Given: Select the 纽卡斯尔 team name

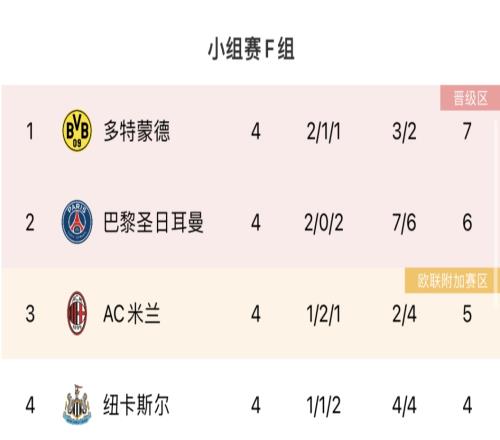Looking at the screenshot, I should click(x=136, y=405).
